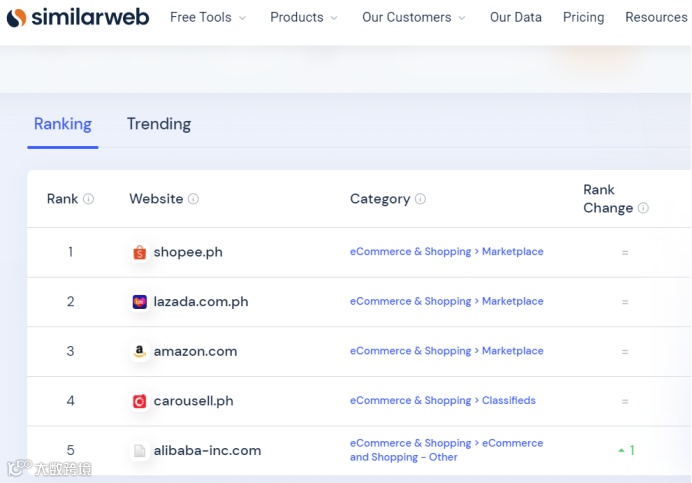The height and width of the screenshot is (483, 692).
Task: Open alibaba-inc.com's eCommerce and Shopping - Other link
Action: (447, 450)
